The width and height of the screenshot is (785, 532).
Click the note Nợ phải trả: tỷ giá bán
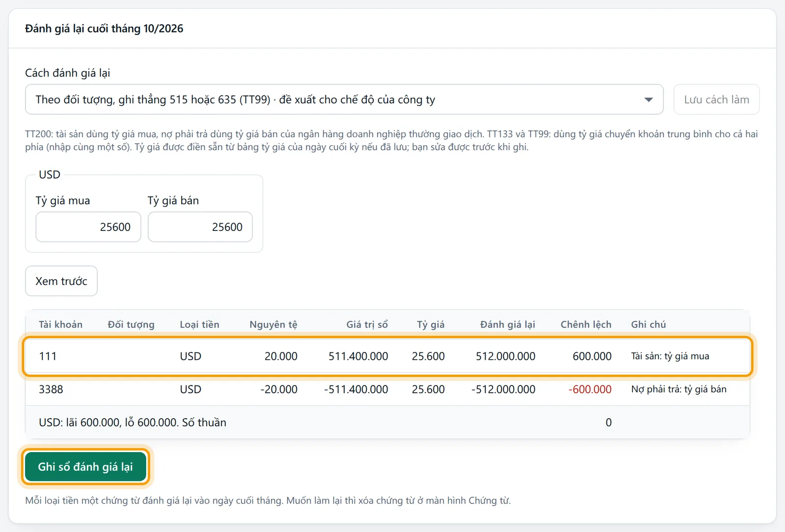coord(679,389)
